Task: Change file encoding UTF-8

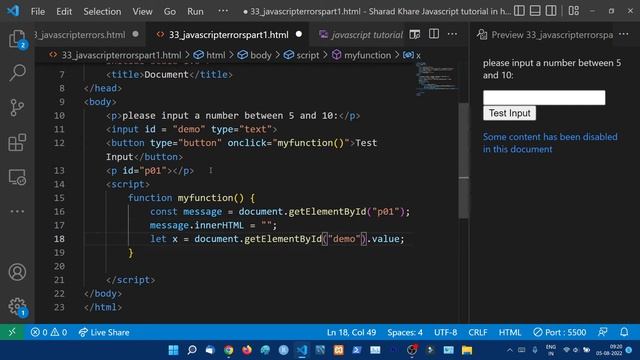Action: pos(445,332)
